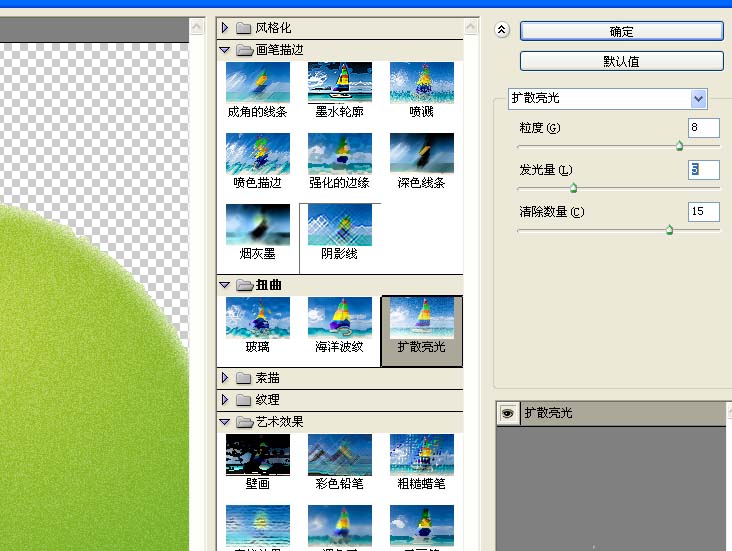732x551 pixels.
Task: Click the 粒度 value field
Action: pyautogui.click(x=704, y=127)
